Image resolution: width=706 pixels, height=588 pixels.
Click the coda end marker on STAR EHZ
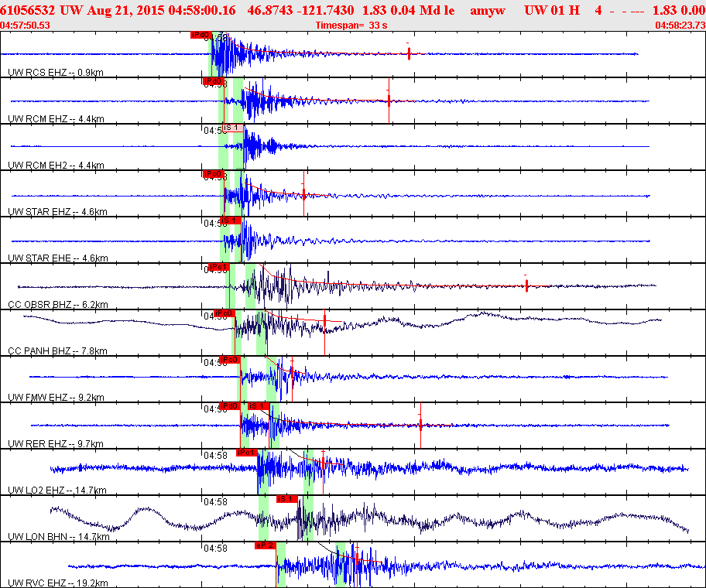tap(304, 193)
